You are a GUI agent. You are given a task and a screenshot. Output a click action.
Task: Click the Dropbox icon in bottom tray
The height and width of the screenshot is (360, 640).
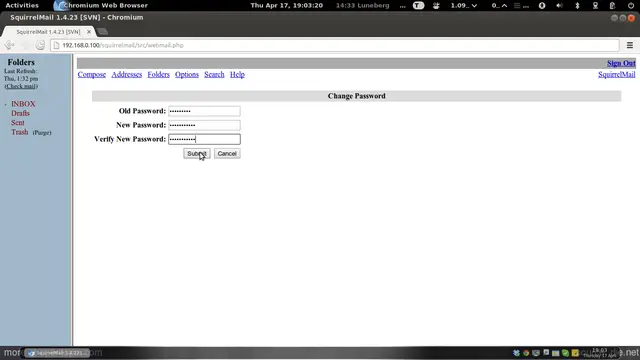516,353
